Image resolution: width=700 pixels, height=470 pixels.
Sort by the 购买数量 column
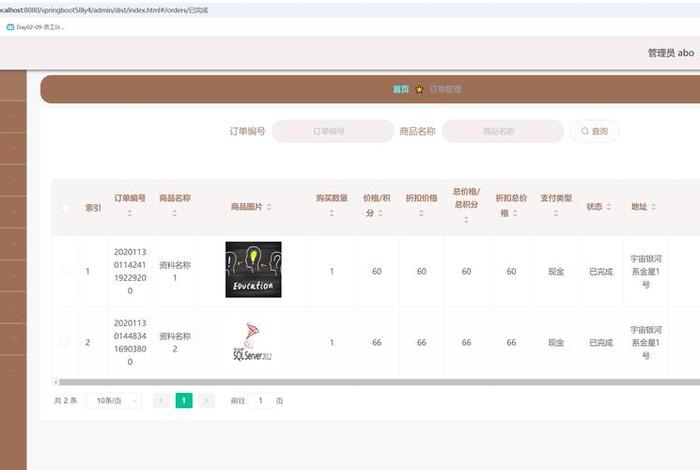click(332, 213)
